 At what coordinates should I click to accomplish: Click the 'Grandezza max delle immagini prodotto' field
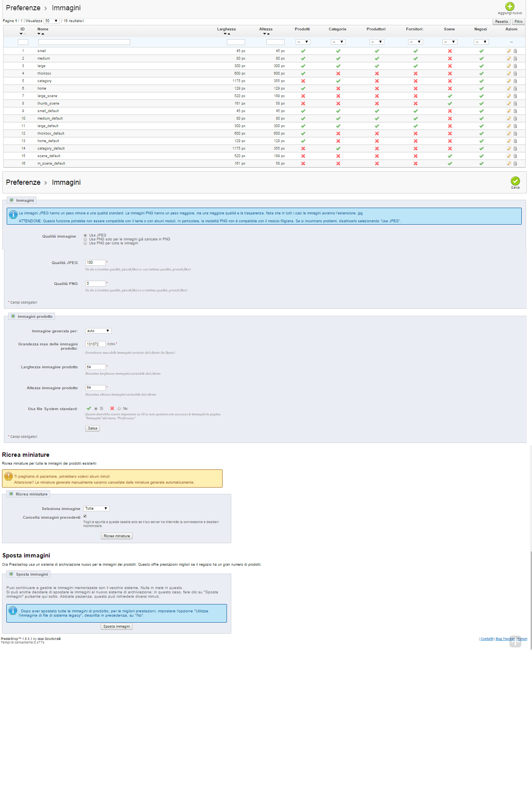click(96, 344)
